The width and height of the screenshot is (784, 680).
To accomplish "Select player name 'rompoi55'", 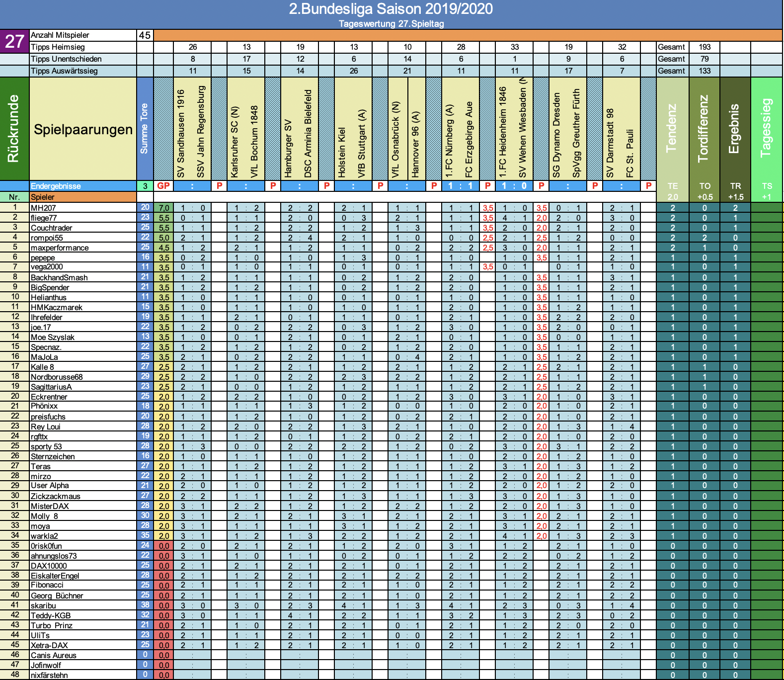I will [x=47, y=238].
